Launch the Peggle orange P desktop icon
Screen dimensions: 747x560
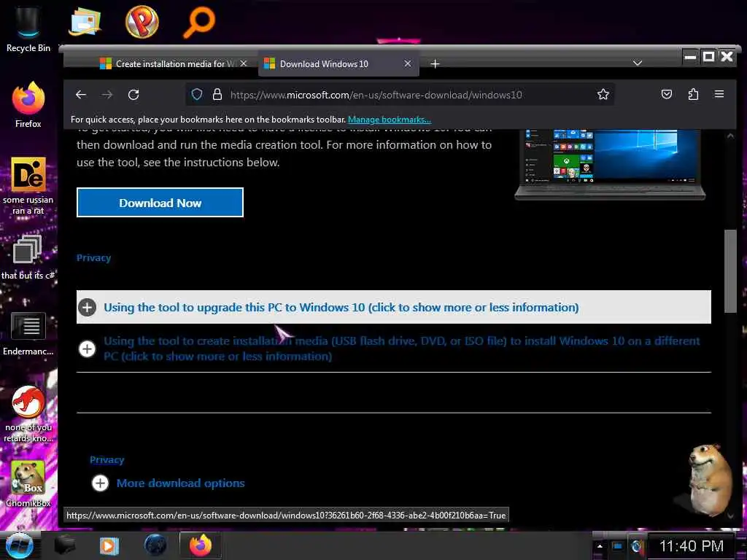[142, 22]
